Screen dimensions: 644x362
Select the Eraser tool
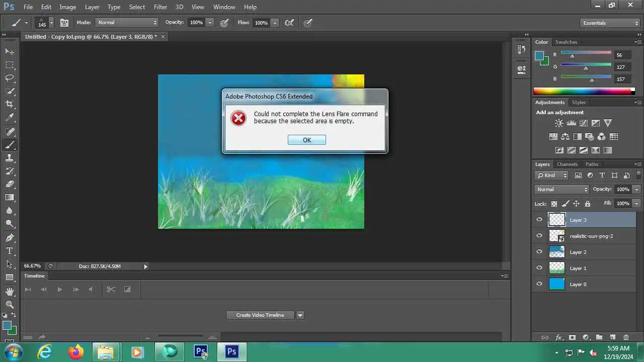[x=10, y=184]
